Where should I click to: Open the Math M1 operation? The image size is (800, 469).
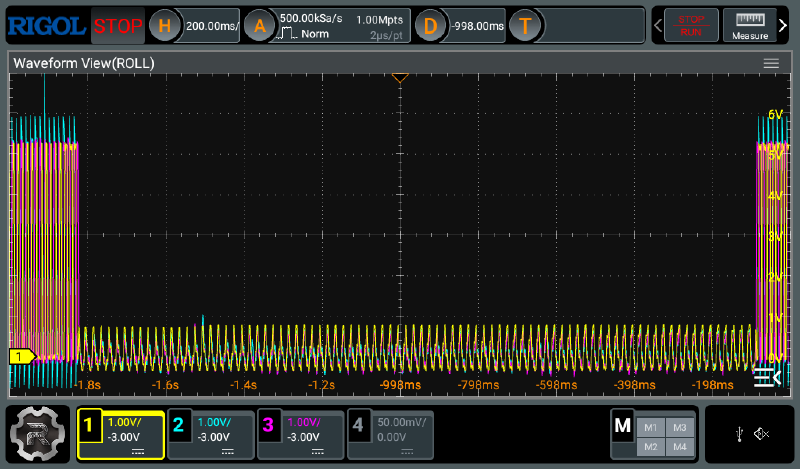click(651, 426)
